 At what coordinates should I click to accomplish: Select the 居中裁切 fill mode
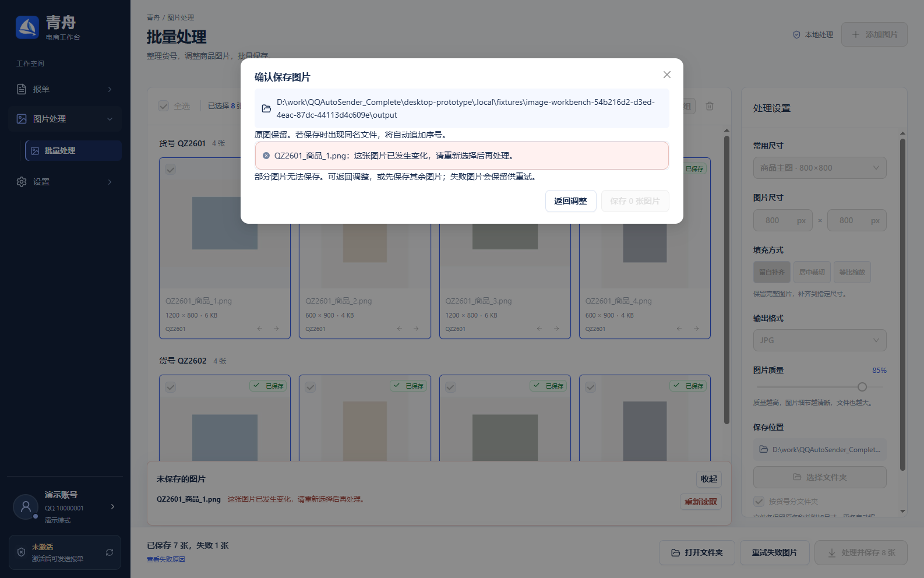pos(812,272)
